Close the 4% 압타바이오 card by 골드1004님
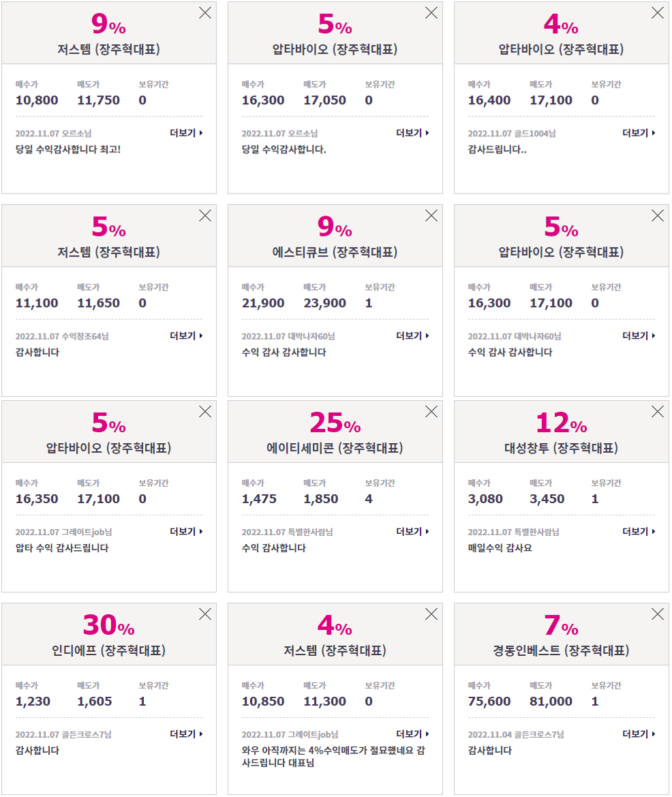Screen dimensions: 672x797 [657, 13]
